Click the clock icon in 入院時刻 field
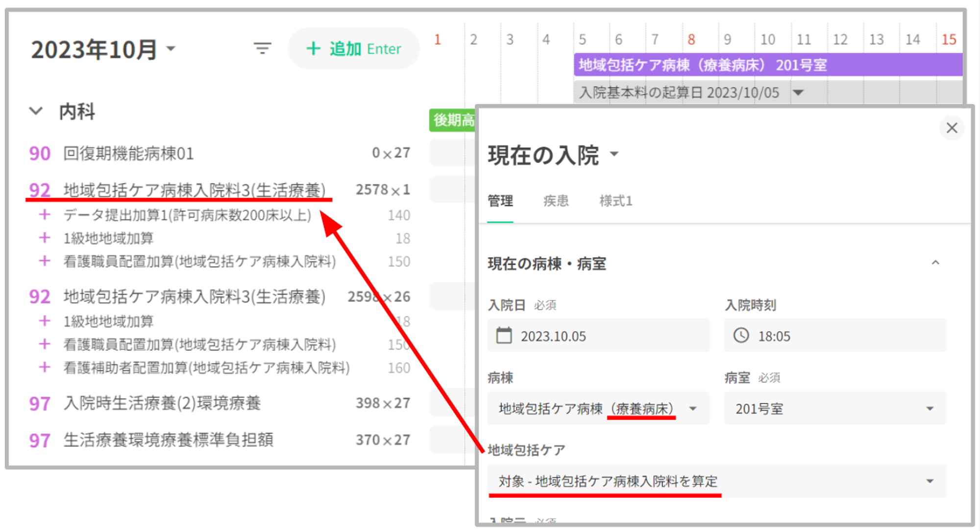980x531 pixels. pyautogui.click(x=741, y=336)
